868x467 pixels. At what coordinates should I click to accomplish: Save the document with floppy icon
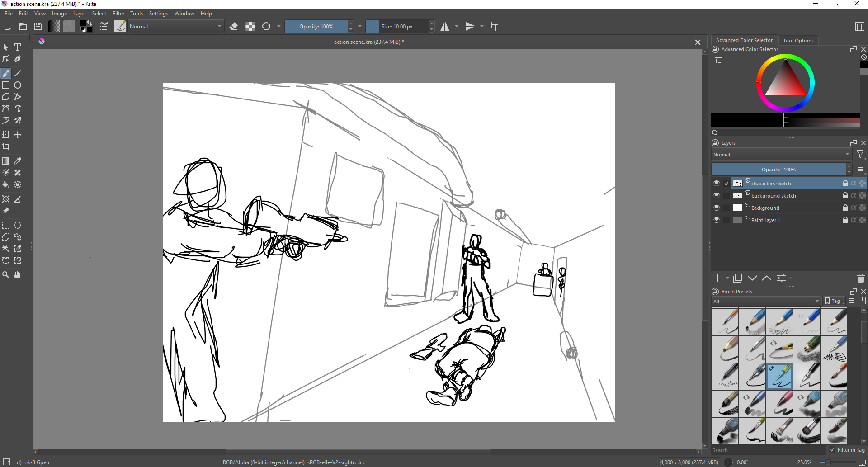[x=38, y=27]
